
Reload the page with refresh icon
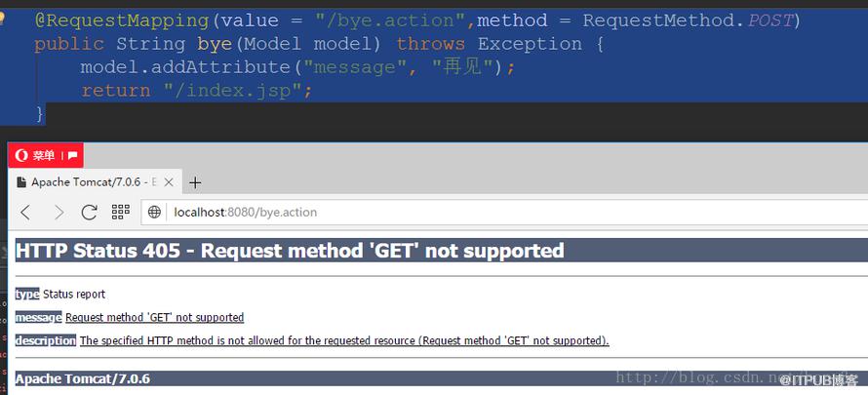click(89, 212)
